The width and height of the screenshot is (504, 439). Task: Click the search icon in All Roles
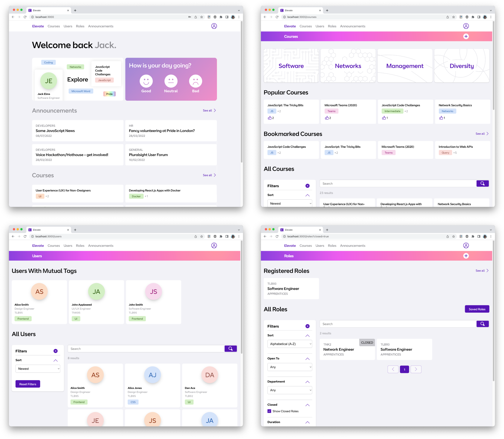483,324
